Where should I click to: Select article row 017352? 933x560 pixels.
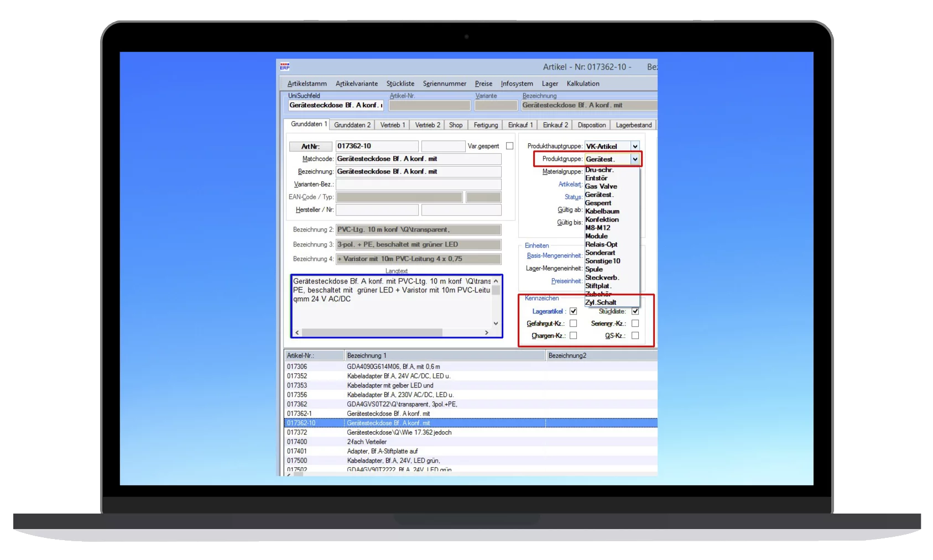coord(471,376)
